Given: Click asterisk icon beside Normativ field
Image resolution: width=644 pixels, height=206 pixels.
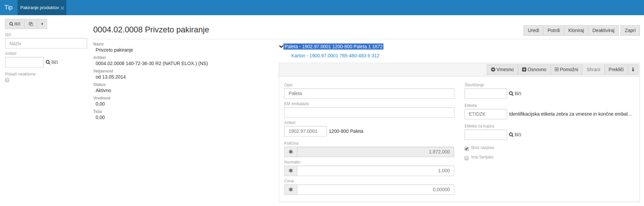Looking at the screenshot, I should click(290, 171).
